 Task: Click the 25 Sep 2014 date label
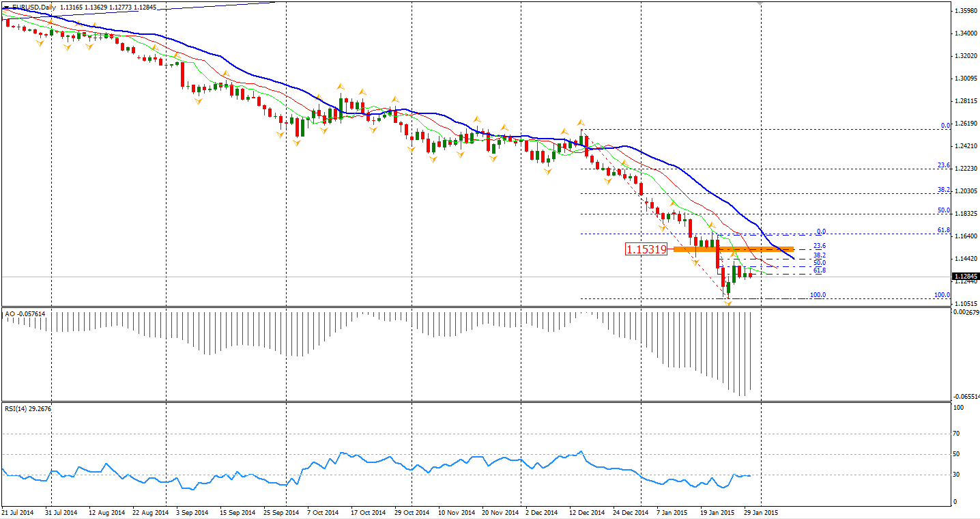(281, 511)
